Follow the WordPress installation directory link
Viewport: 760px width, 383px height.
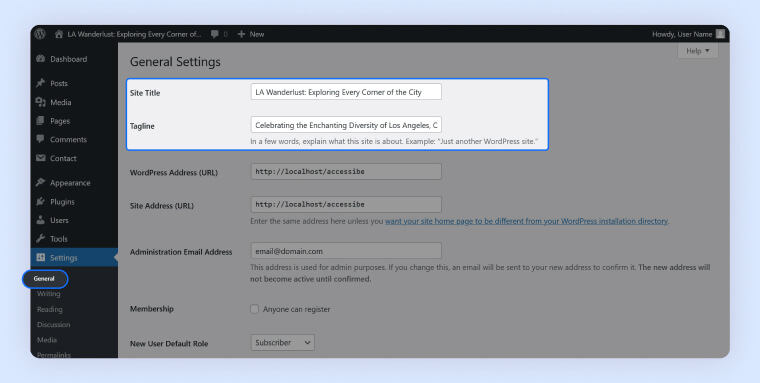point(526,221)
